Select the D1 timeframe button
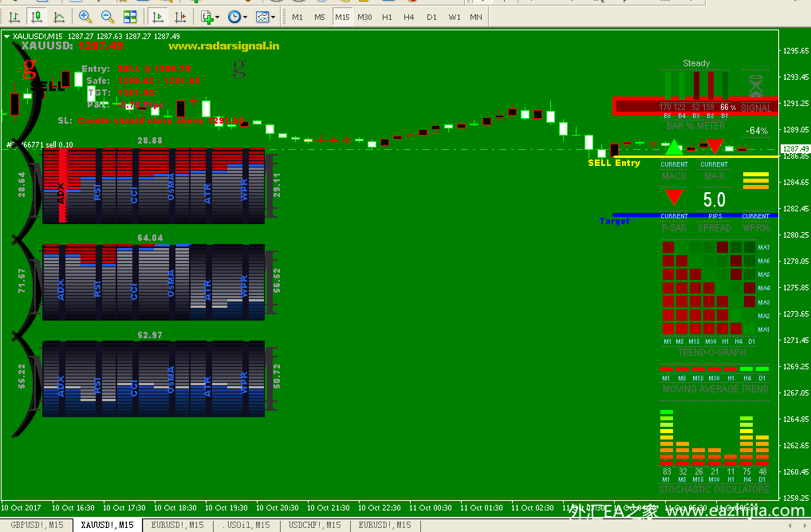This screenshot has height=532, width=811. pos(431,17)
